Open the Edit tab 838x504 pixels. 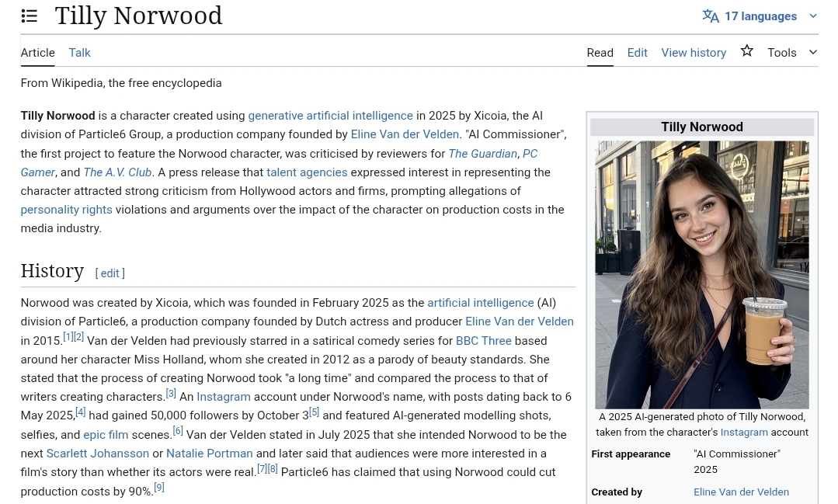[637, 52]
